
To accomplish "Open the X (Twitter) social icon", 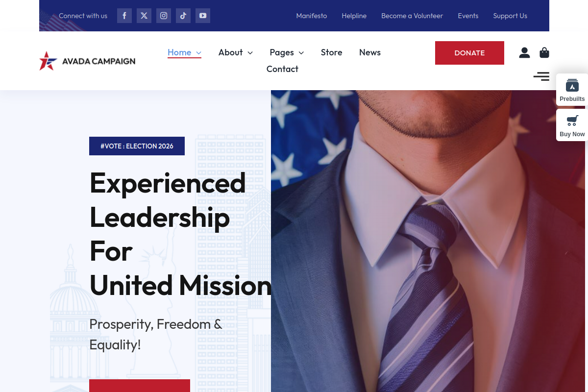I will click(144, 16).
